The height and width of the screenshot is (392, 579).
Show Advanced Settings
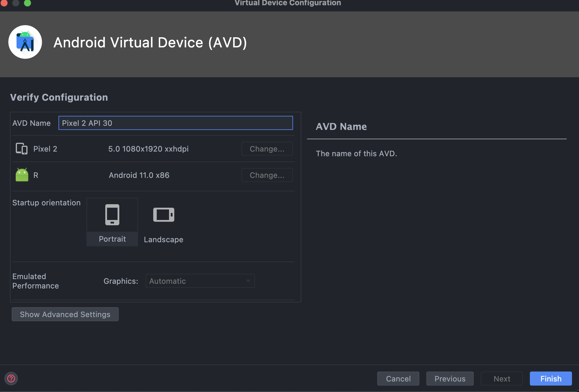pyautogui.click(x=65, y=314)
